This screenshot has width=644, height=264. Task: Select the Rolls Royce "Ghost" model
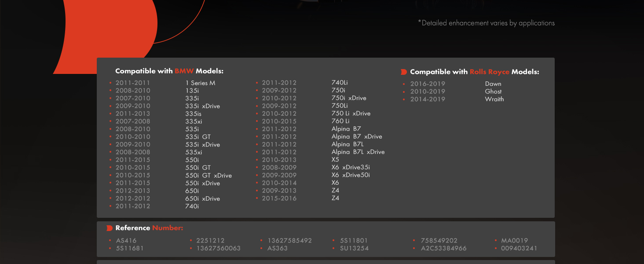(x=493, y=92)
